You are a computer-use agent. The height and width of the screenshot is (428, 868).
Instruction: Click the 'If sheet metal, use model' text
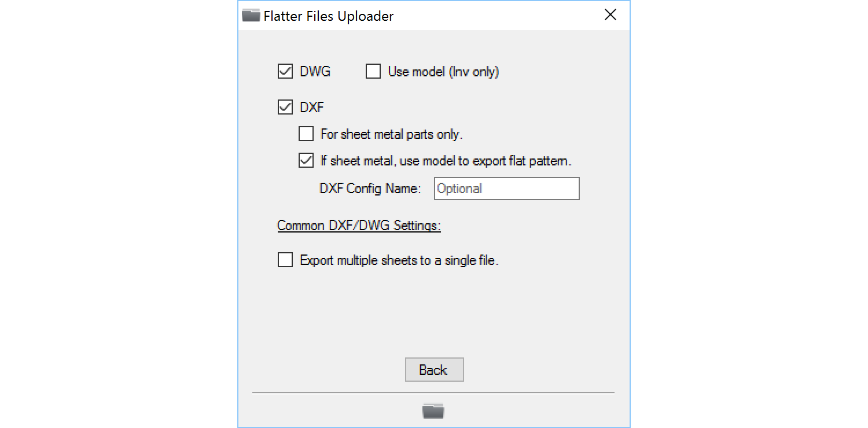point(446,161)
